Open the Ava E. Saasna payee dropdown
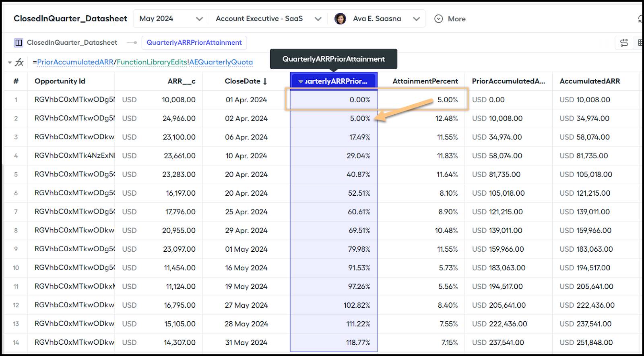 pyautogui.click(x=416, y=19)
